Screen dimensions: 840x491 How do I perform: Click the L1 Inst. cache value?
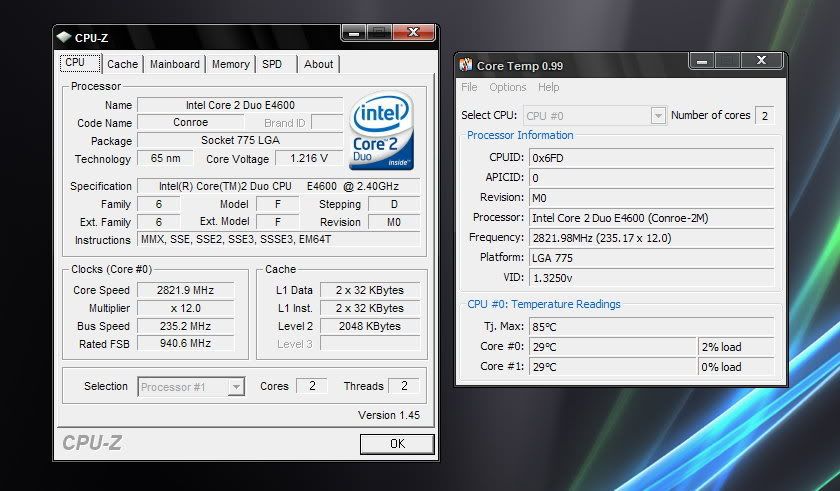370,308
